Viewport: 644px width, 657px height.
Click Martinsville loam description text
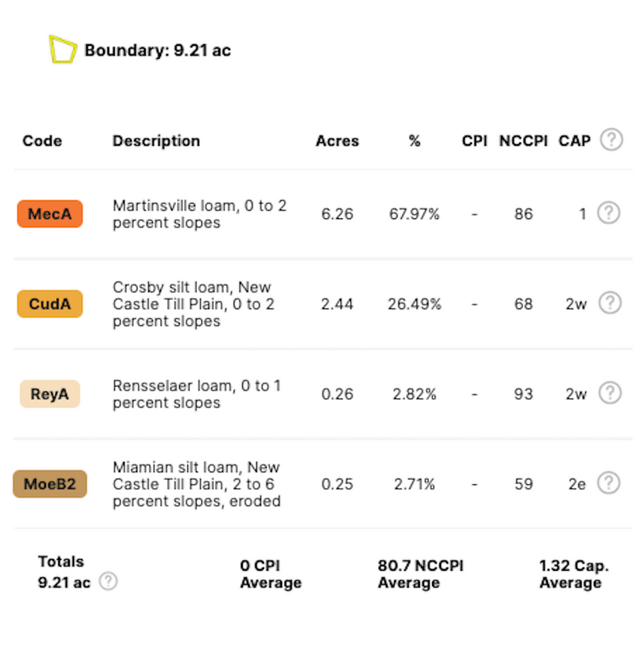[199, 214]
